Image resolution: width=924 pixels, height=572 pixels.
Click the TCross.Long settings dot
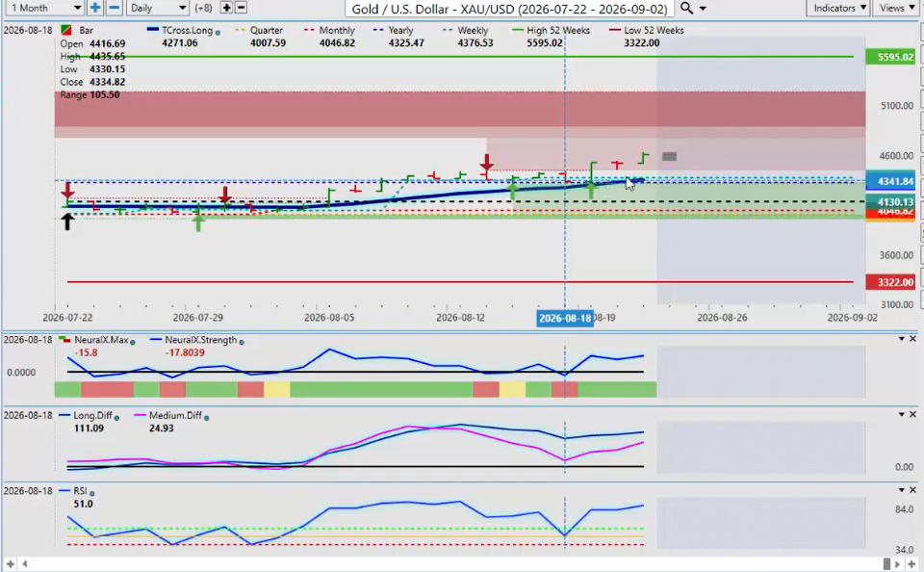pyautogui.click(x=218, y=33)
